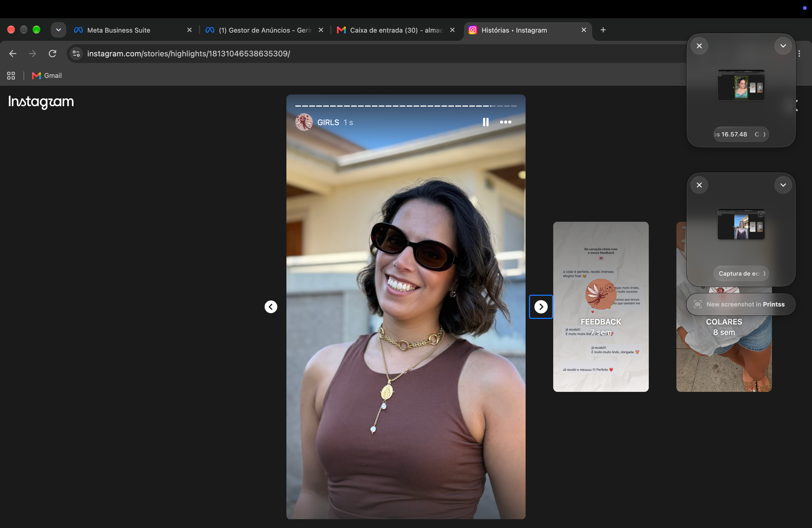The width and height of the screenshot is (812, 528).
Task: Open the apps grid in bookmarks bar
Action: click(11, 76)
